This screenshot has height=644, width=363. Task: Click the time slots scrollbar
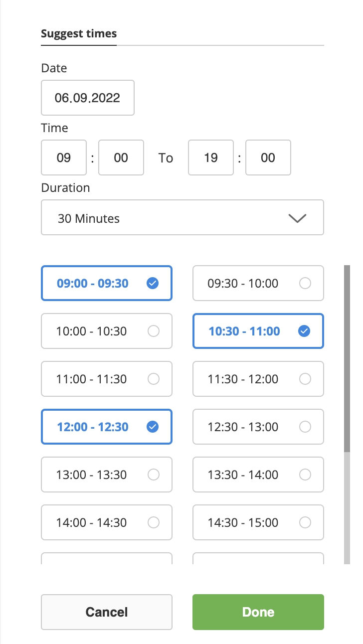[347, 359]
